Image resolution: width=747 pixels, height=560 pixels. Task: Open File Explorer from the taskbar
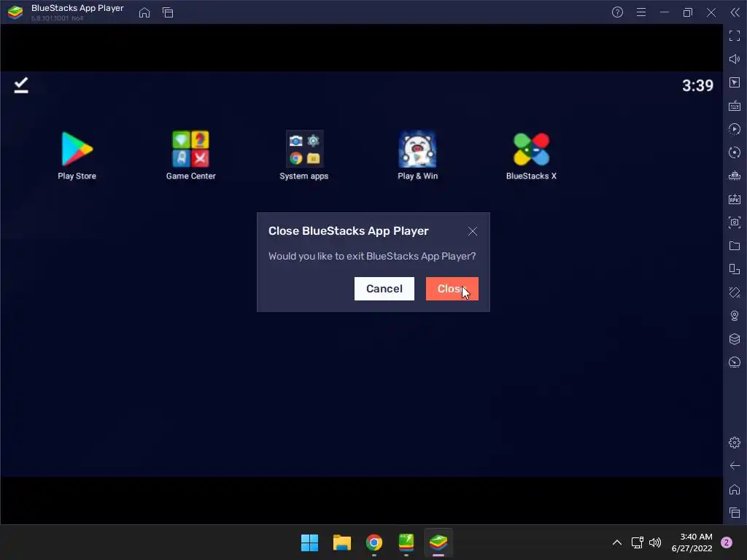(341, 542)
